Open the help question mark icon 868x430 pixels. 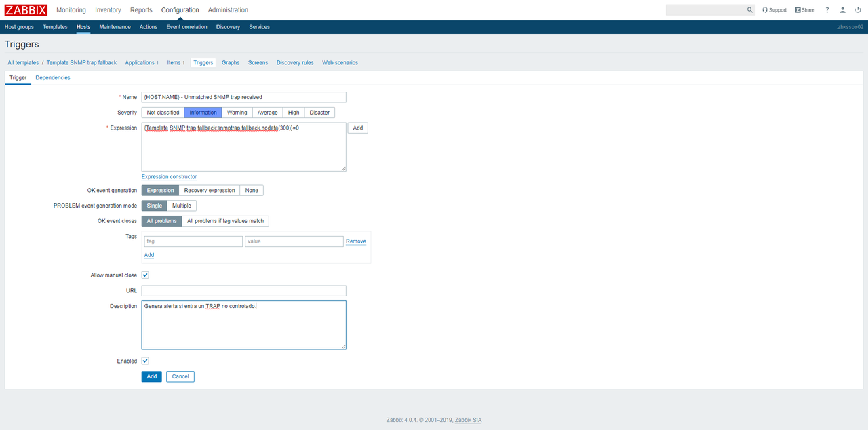[827, 10]
